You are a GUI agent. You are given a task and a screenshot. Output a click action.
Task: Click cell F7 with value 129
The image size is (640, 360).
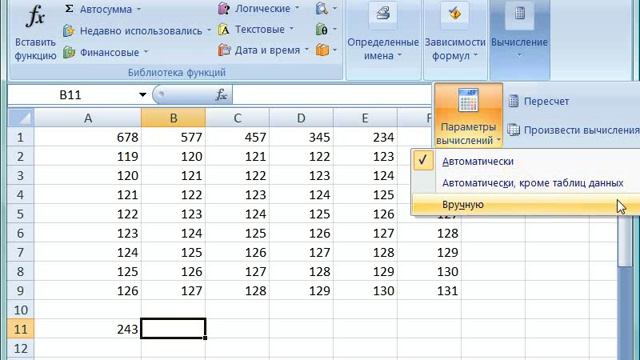(429, 252)
